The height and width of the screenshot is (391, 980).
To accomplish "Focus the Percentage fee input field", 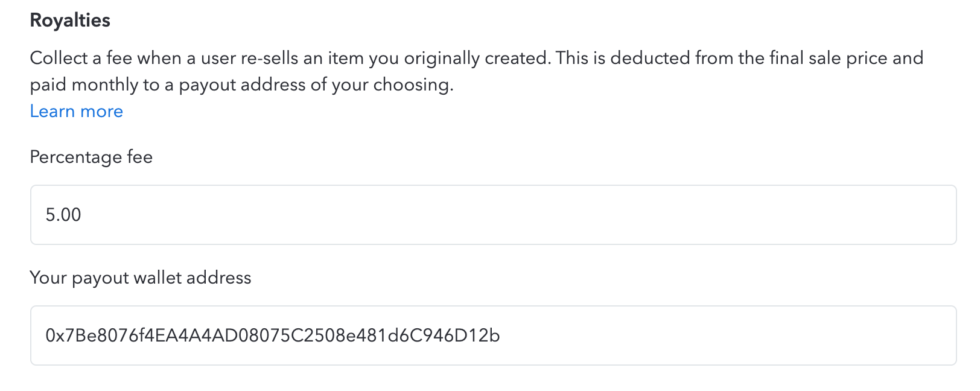I will coord(493,215).
